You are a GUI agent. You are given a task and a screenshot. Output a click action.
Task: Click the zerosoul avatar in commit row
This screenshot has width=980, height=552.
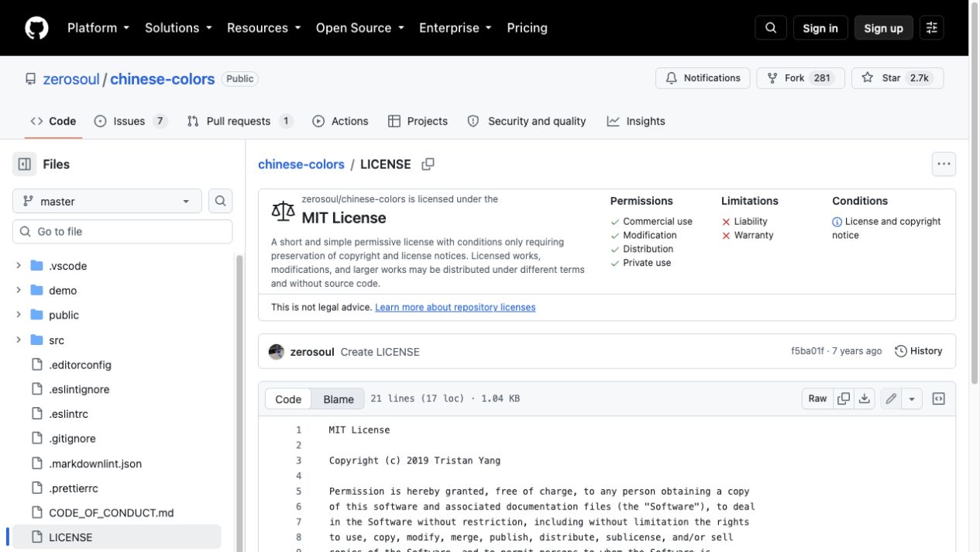pos(277,352)
